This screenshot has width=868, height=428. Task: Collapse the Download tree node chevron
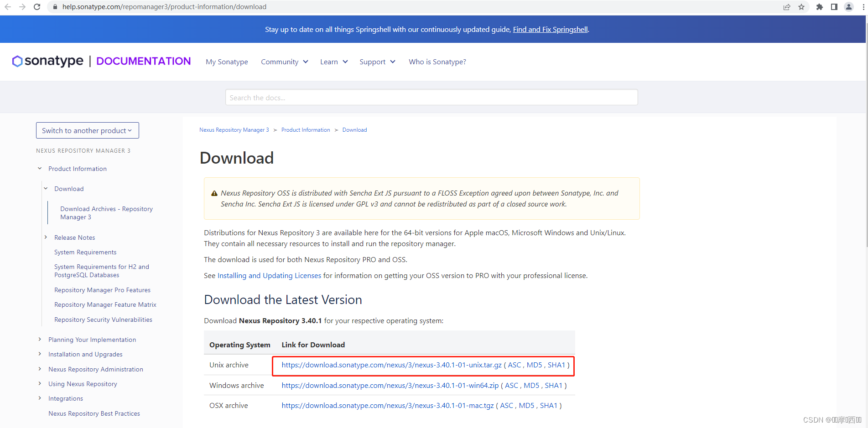coord(46,189)
